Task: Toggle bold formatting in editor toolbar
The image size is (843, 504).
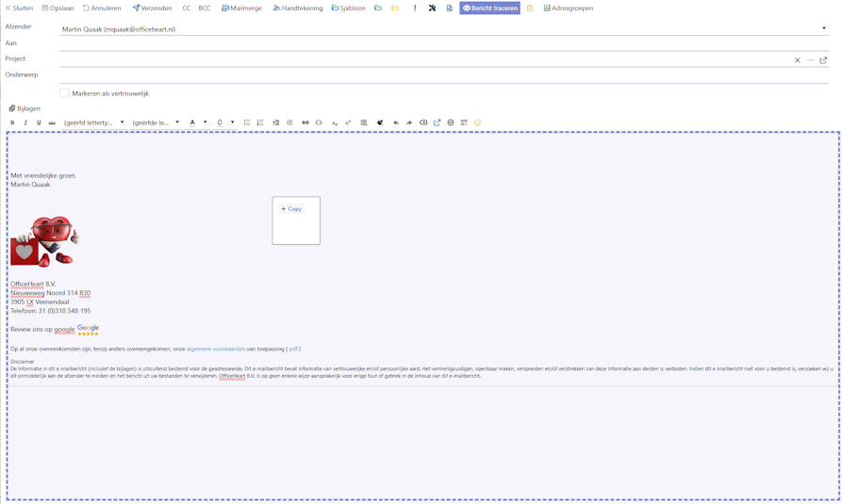Action: [12, 123]
